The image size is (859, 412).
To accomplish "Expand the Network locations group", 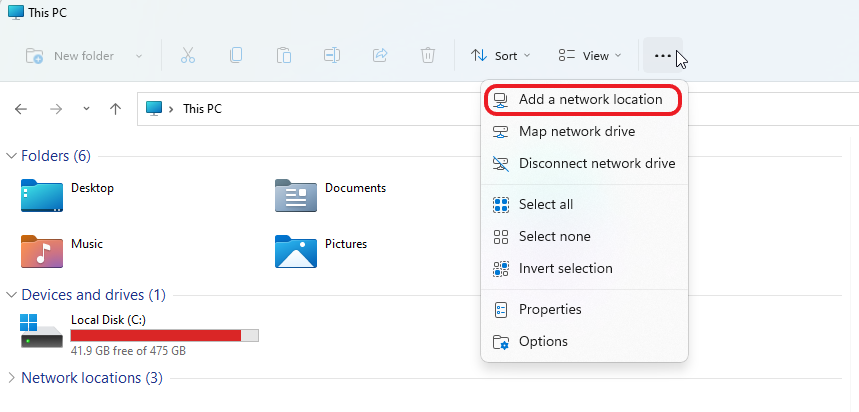I will click(12, 378).
